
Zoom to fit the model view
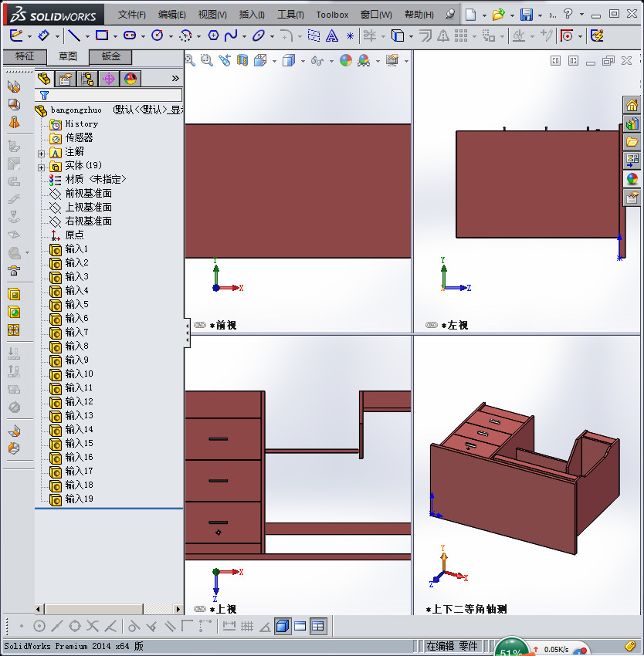(x=189, y=60)
